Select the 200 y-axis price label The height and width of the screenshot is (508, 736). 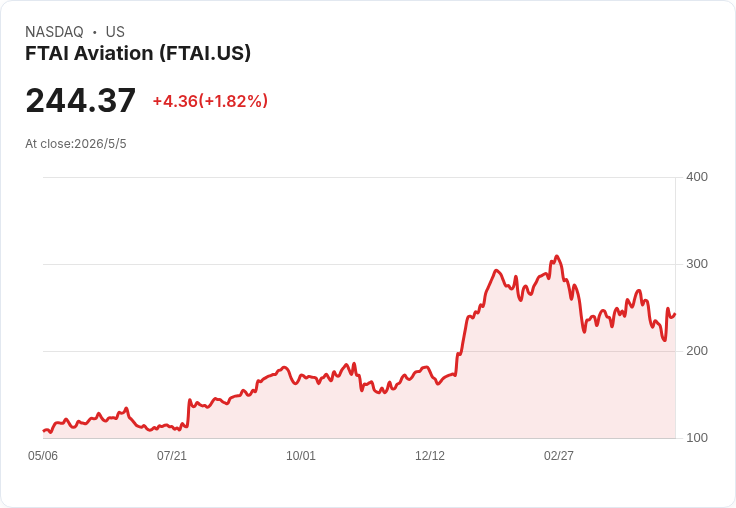[x=697, y=351]
